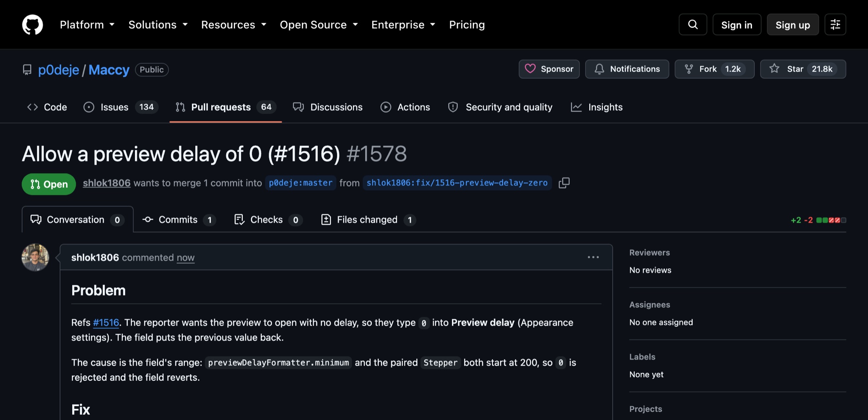Copy the head branch name icon
This screenshot has width=868, height=420.
(x=564, y=183)
